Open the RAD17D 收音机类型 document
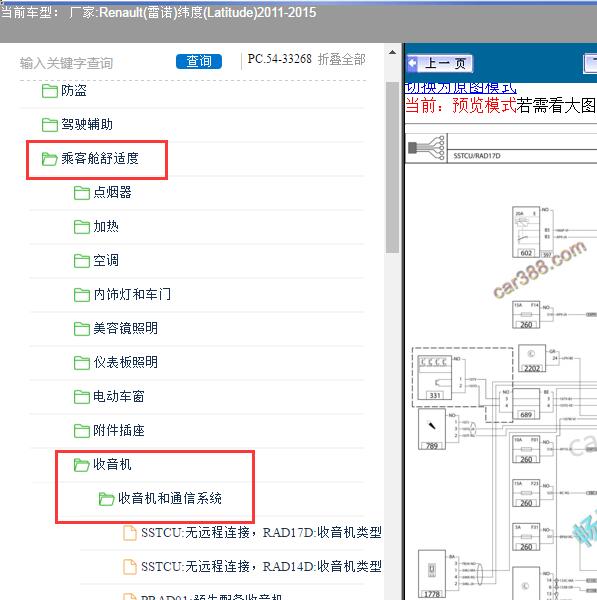597x600 pixels. click(x=261, y=533)
